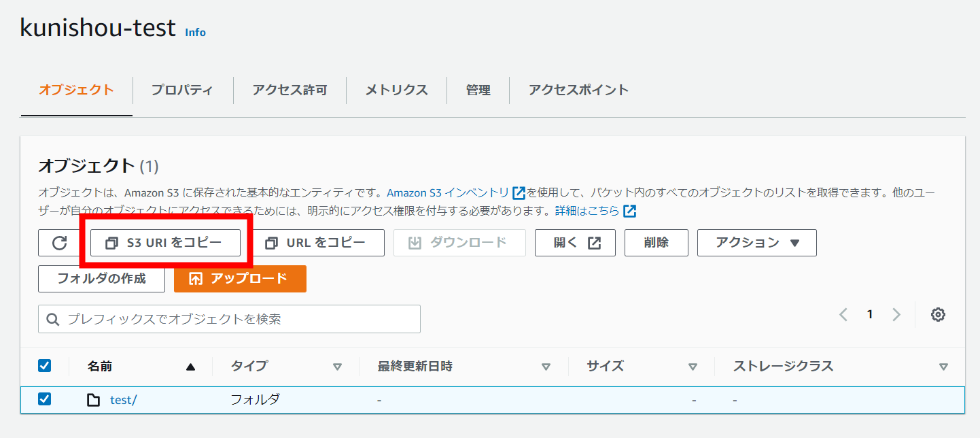The image size is (980, 438).
Task: Go to next page with the right pagination arrow
Action: click(896, 314)
